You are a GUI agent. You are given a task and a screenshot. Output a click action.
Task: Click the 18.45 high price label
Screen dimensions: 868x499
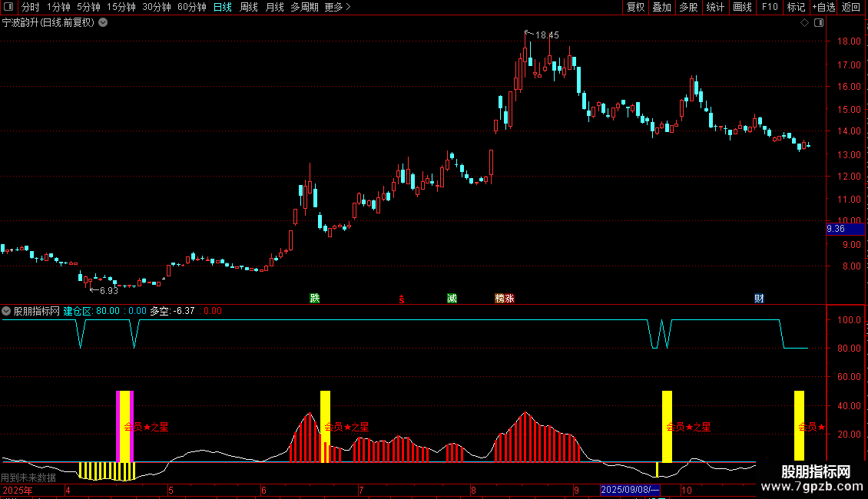pyautogui.click(x=547, y=35)
